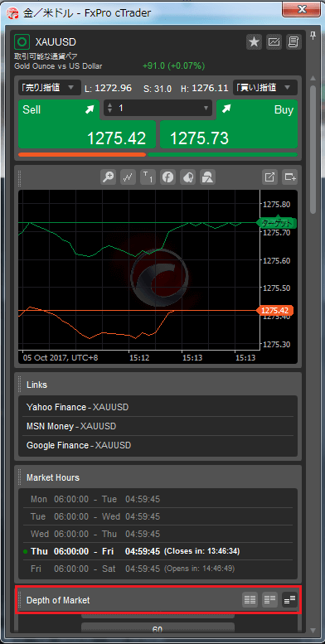Grab the chart panel drag handle

pyautogui.click(x=19, y=177)
